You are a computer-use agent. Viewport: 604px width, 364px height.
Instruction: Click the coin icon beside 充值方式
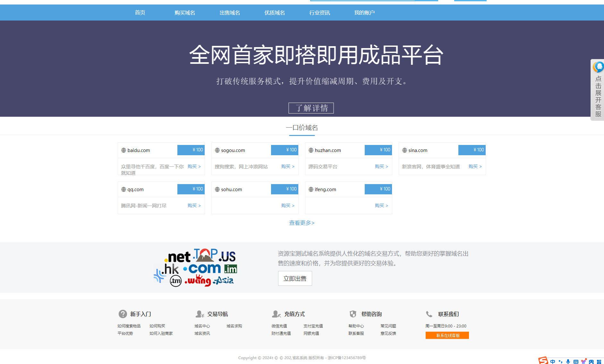(x=276, y=314)
